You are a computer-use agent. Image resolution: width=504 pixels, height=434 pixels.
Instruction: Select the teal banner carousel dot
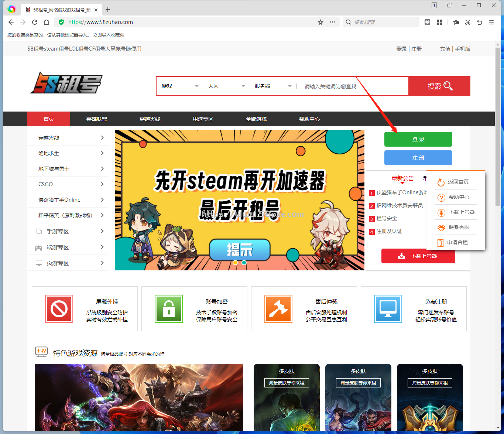tap(244, 263)
